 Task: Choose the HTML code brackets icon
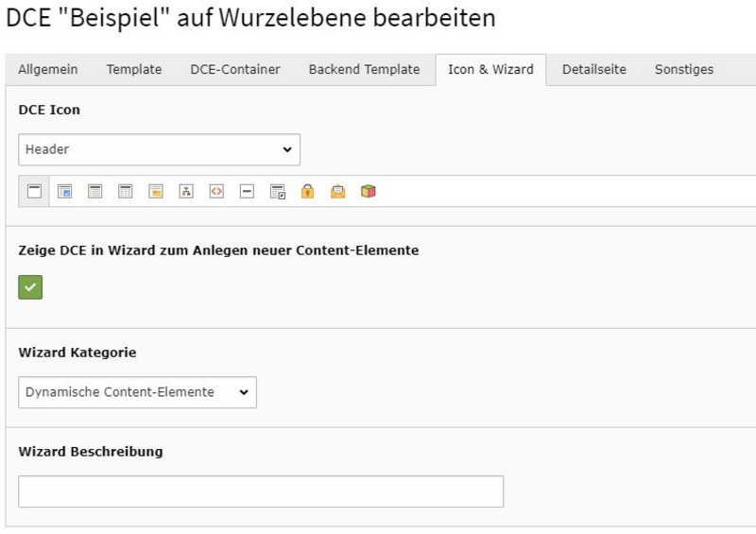point(216,191)
